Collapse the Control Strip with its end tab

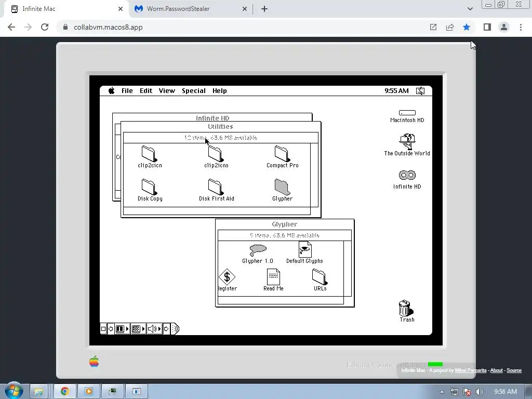[175, 329]
